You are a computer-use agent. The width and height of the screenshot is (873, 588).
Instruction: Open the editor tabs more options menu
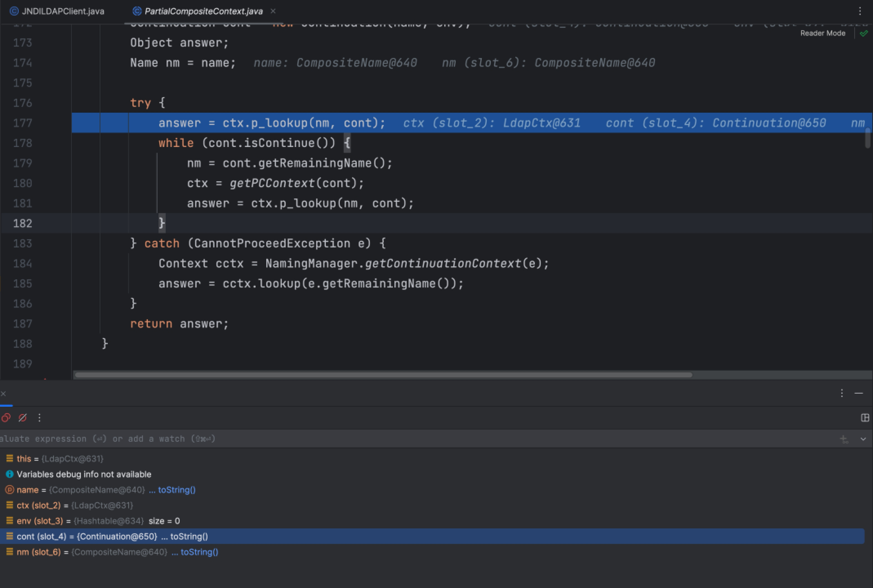pos(860,11)
